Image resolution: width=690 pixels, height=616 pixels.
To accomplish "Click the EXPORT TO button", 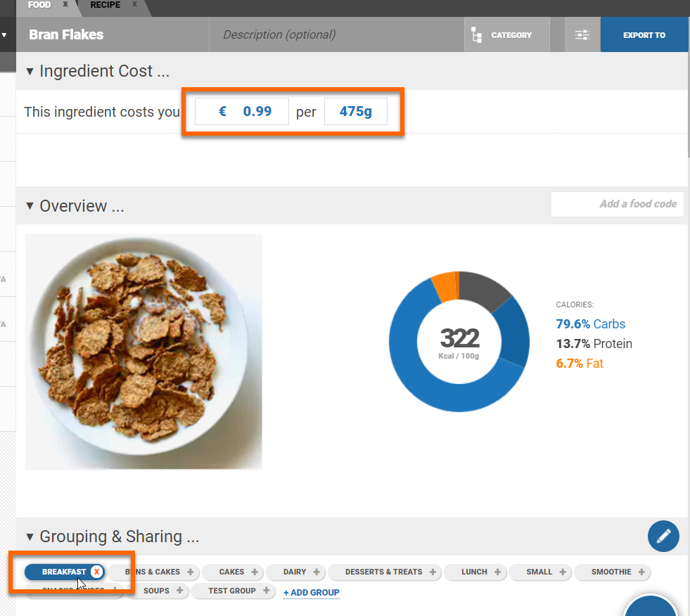I will coord(644,34).
